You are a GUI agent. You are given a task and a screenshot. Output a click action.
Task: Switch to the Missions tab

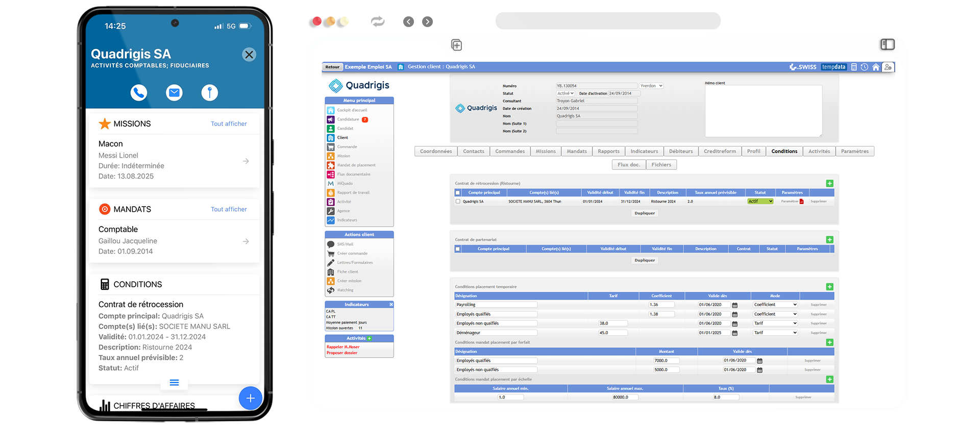pyautogui.click(x=545, y=152)
